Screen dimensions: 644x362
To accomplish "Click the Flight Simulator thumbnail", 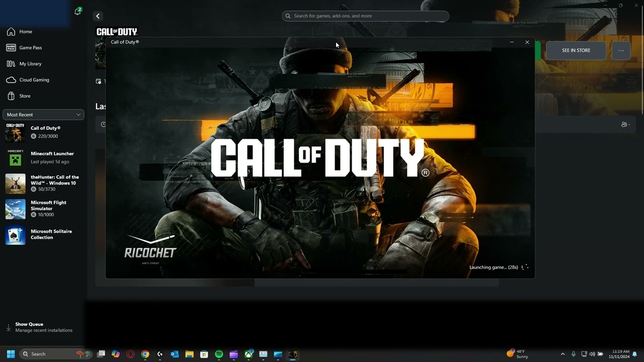I will click(x=15, y=209).
